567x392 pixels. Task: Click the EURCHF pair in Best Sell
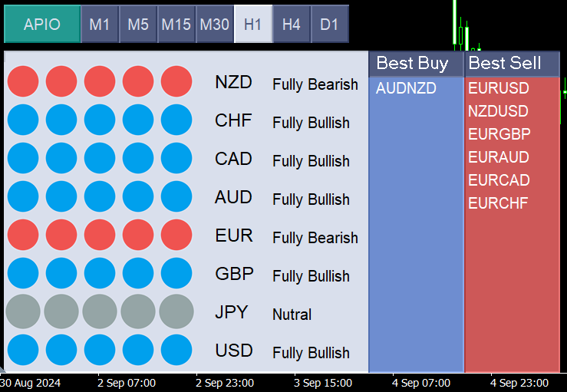point(499,204)
